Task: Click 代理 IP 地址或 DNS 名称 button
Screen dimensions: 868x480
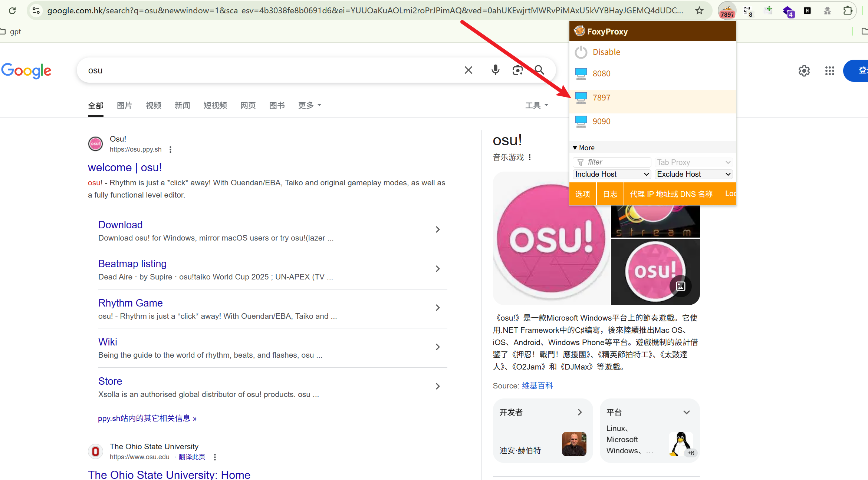Action: (671, 194)
